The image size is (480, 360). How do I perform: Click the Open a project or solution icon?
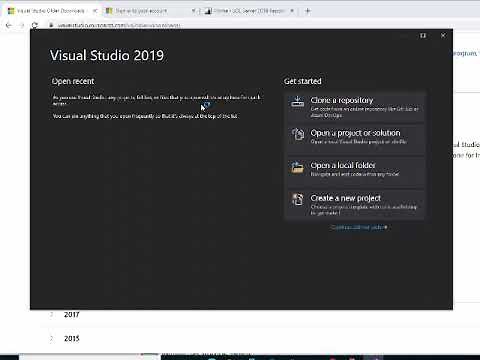[x=298, y=134]
